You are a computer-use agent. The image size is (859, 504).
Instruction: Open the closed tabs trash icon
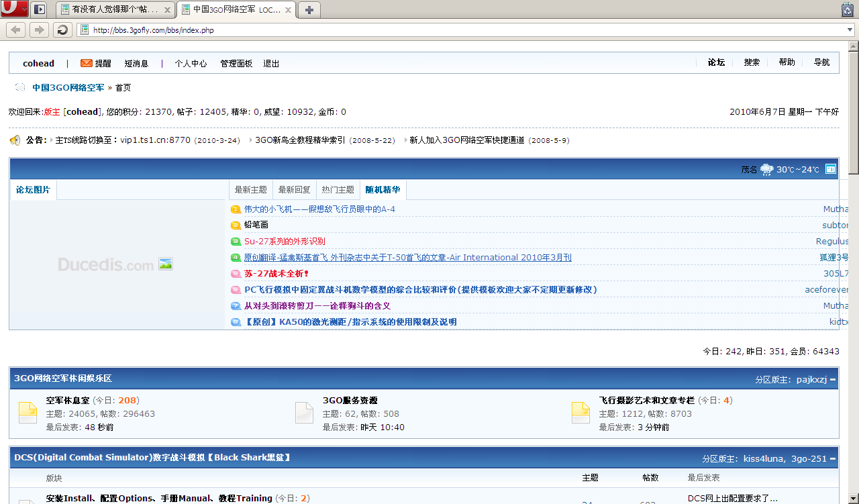click(848, 9)
